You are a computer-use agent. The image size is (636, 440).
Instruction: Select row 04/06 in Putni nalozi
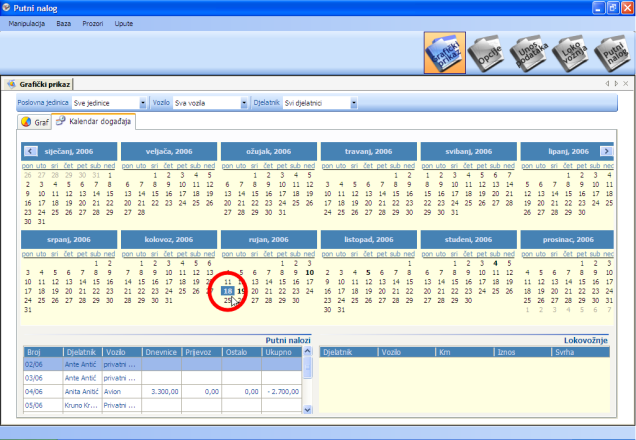[x=163, y=392]
